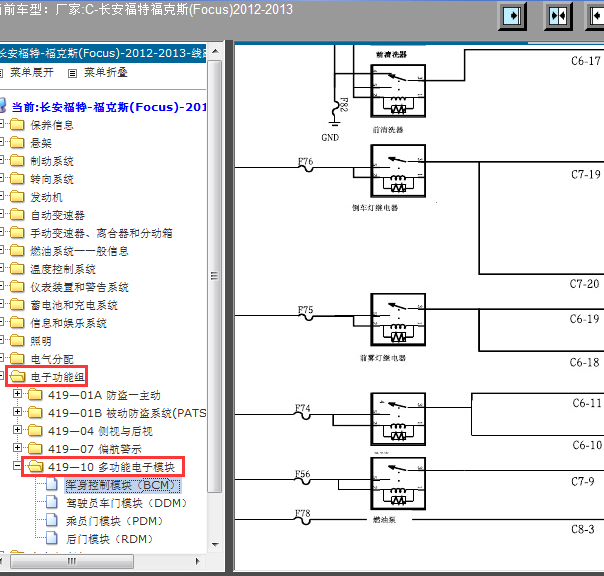Collapse 419—10 多功能电子模块 node

pos(17,466)
